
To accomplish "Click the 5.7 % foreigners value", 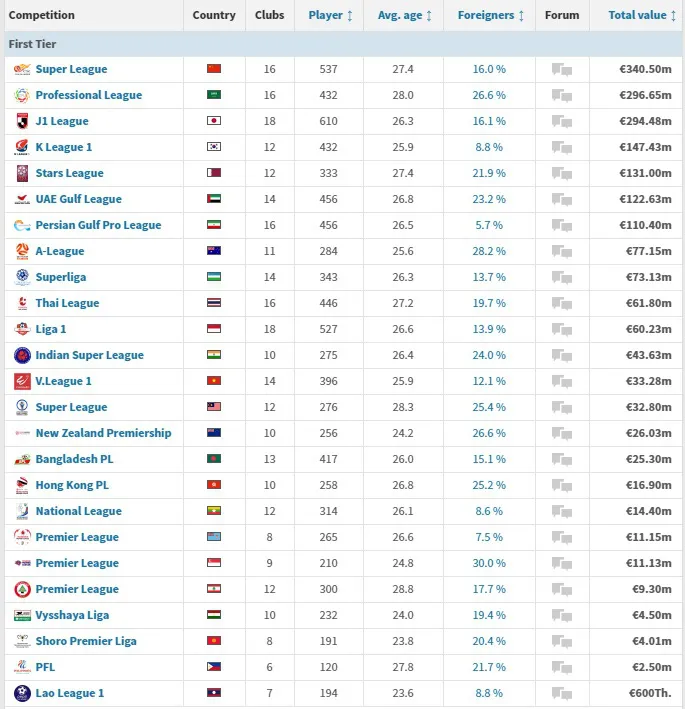I will click(x=489, y=225).
